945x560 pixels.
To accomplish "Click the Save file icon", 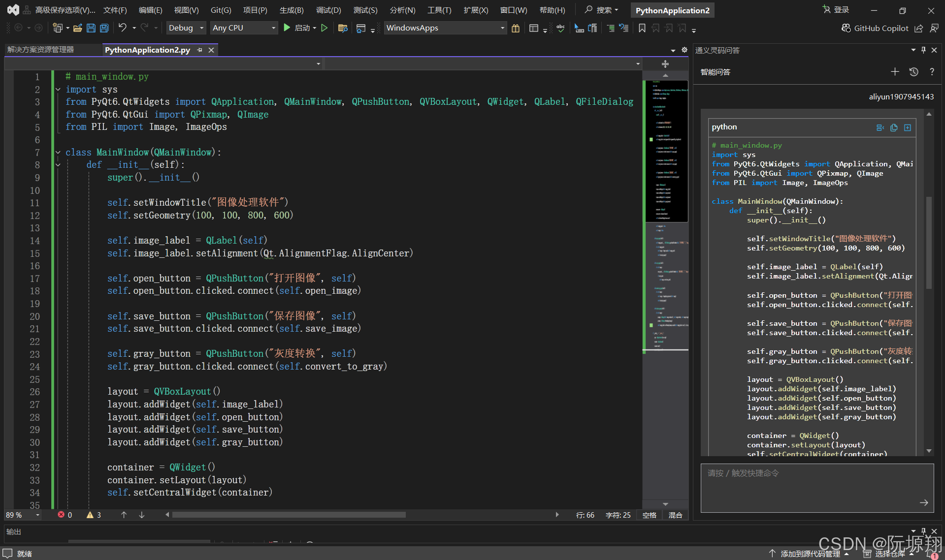I will coord(91,28).
